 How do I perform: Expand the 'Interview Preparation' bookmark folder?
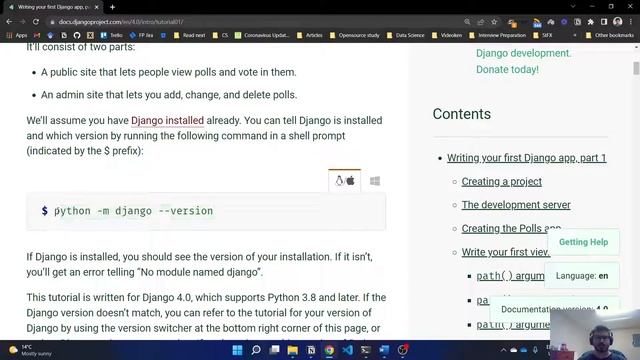click(x=498, y=36)
